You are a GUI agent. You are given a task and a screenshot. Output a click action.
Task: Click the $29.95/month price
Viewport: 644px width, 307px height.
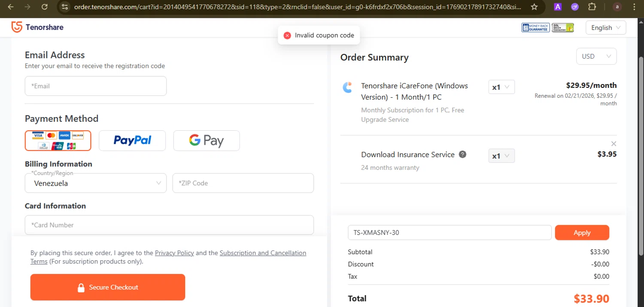tap(591, 85)
